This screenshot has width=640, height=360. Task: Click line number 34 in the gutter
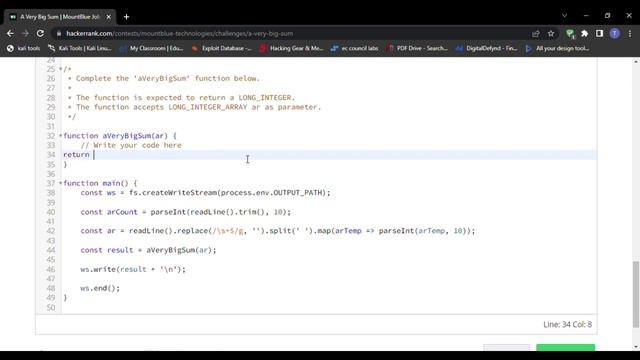point(51,155)
